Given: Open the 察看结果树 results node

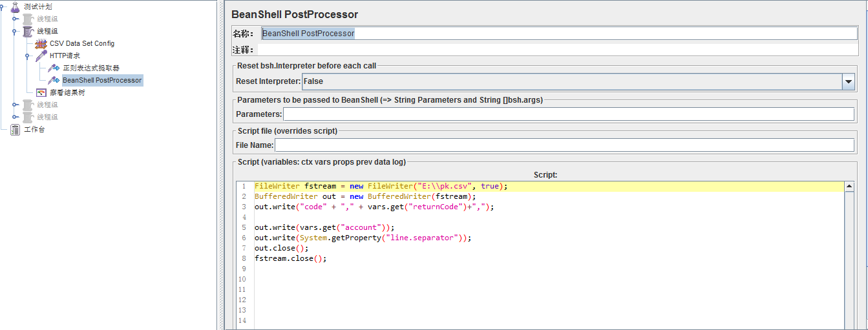Looking at the screenshot, I should pyautogui.click(x=67, y=92).
